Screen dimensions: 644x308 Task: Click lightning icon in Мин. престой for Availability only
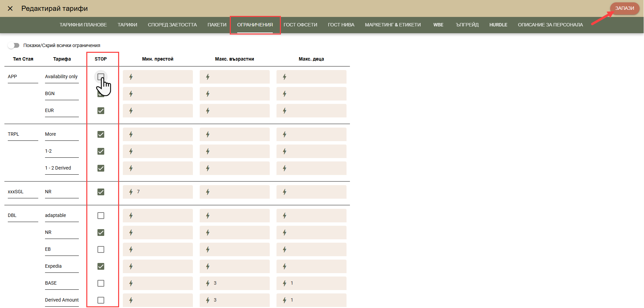(x=131, y=77)
